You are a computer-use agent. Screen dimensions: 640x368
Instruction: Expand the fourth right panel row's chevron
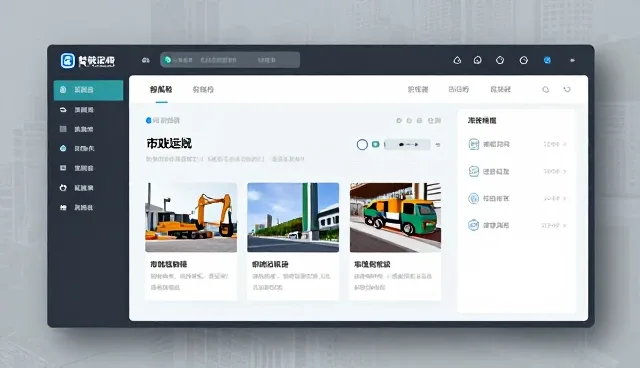tap(564, 225)
